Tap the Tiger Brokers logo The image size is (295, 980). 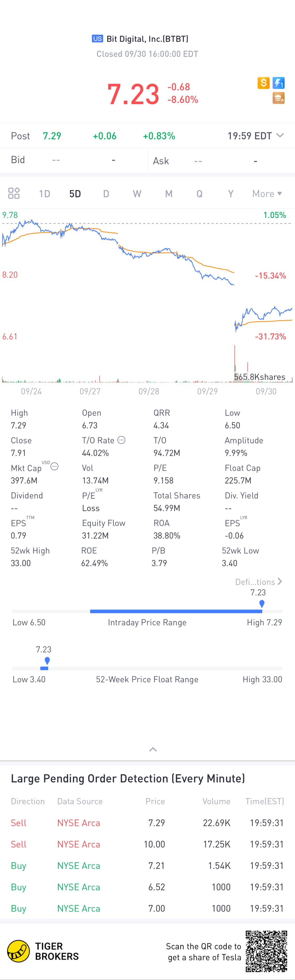(x=43, y=951)
